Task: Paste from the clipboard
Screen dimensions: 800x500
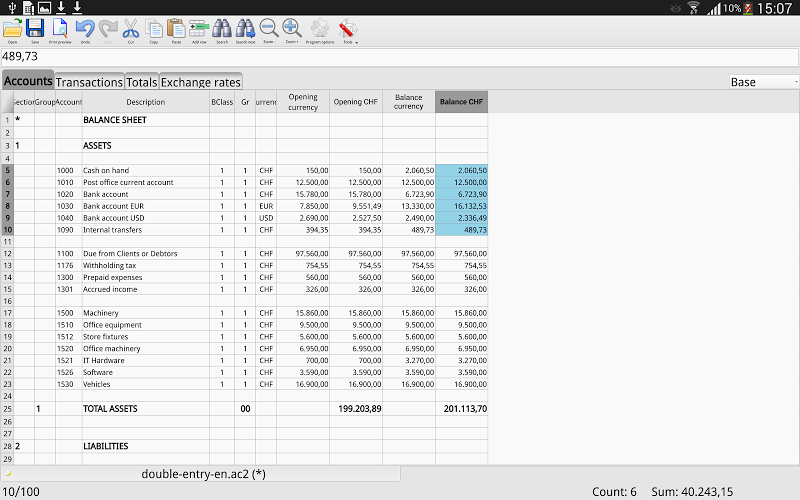Action: (176, 31)
